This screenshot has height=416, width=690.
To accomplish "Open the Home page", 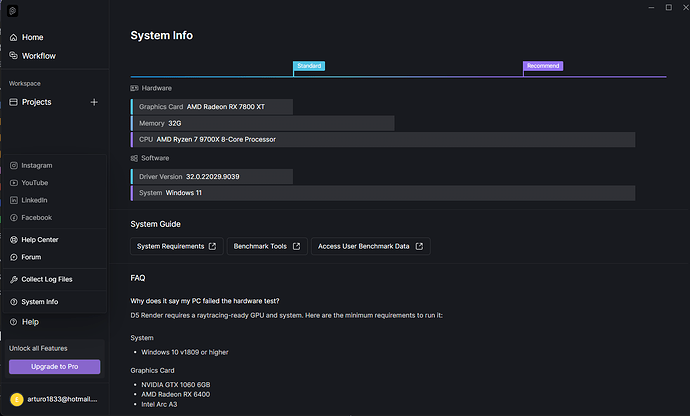I will point(32,37).
